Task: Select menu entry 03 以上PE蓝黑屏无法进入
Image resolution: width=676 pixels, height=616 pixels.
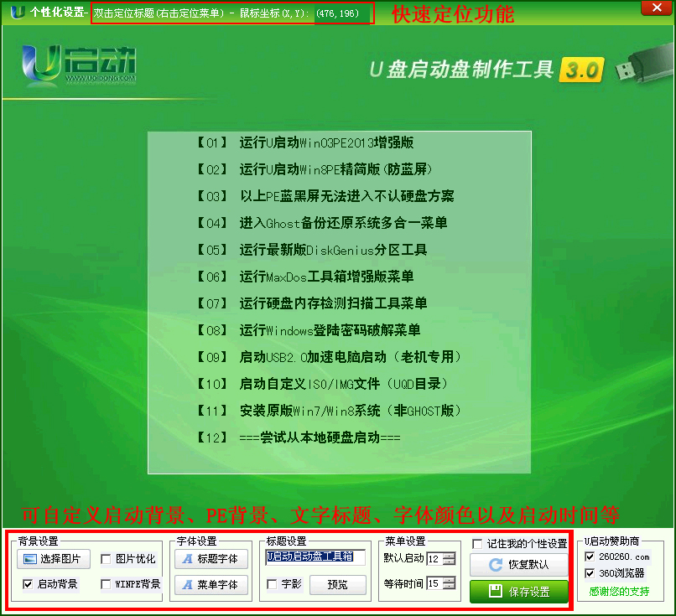Action: [x=326, y=196]
